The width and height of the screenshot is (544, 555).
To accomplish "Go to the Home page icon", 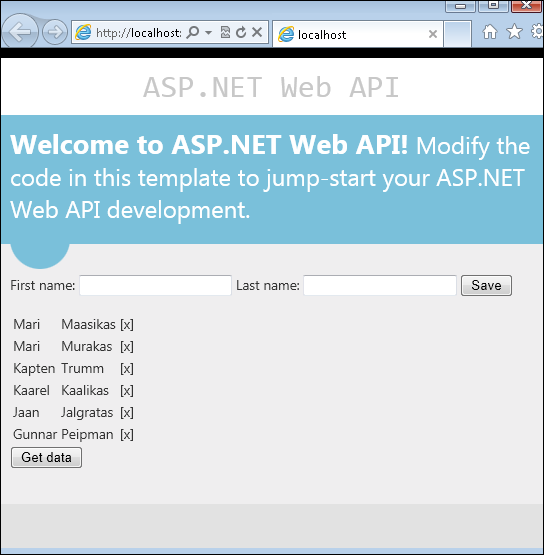I will (490, 32).
